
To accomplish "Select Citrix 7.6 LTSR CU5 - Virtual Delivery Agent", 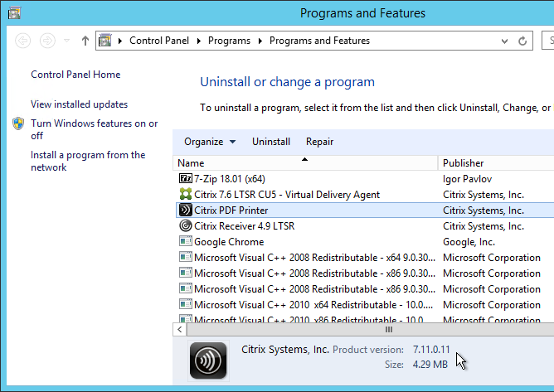I will coord(287,195).
